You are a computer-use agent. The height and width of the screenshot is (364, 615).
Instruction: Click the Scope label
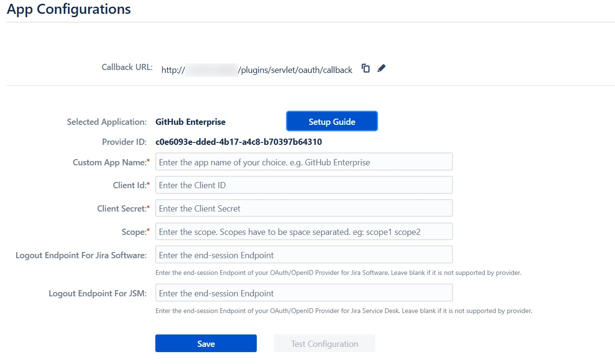pyautogui.click(x=136, y=232)
